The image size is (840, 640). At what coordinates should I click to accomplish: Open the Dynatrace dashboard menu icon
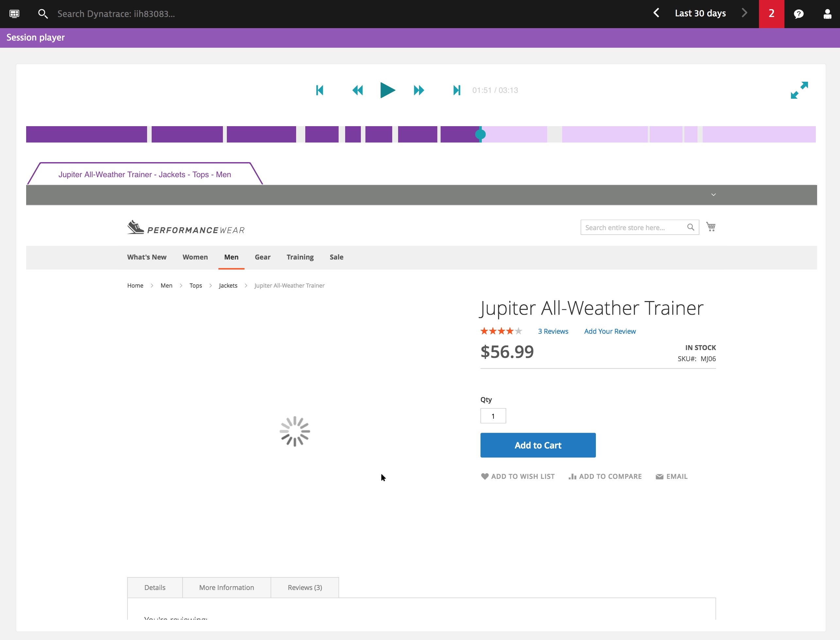[x=14, y=14]
